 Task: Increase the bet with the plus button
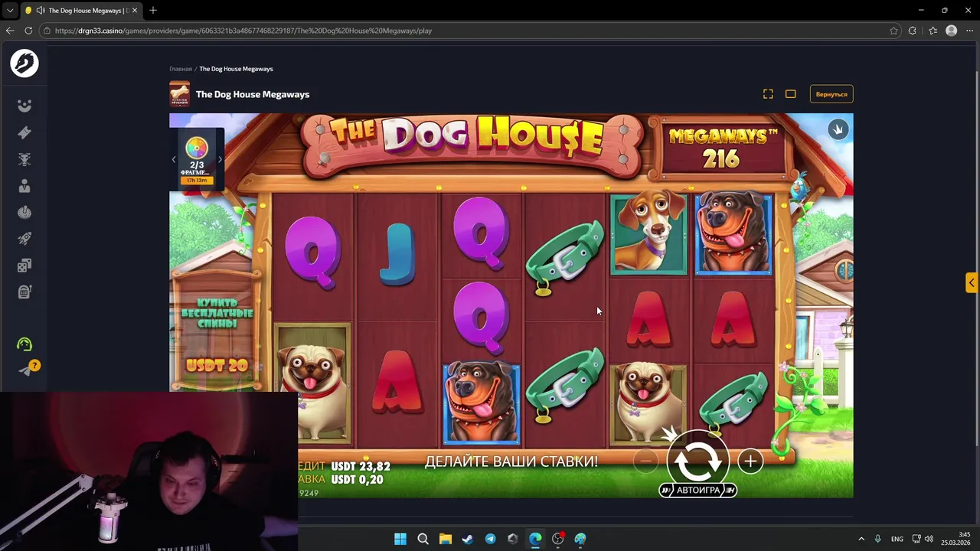pos(750,461)
